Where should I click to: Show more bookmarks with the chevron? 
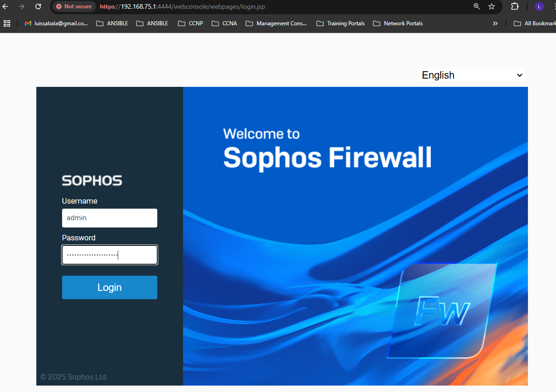pyautogui.click(x=495, y=23)
